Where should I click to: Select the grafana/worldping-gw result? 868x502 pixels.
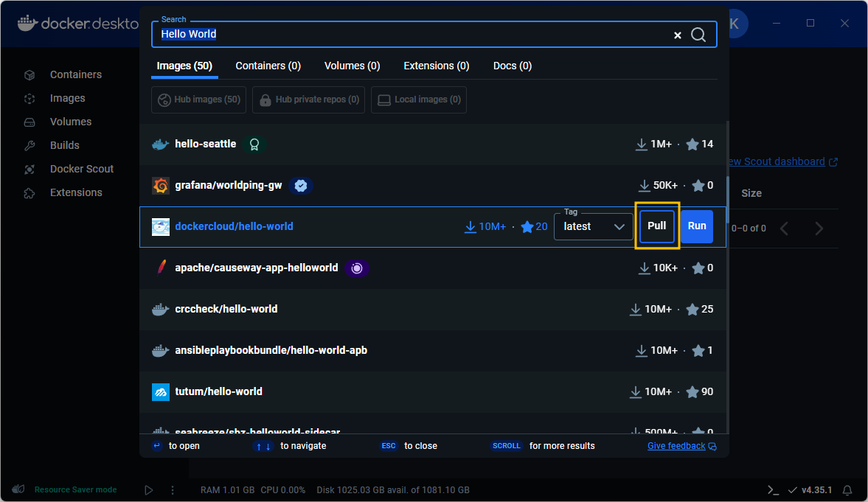[433, 186]
